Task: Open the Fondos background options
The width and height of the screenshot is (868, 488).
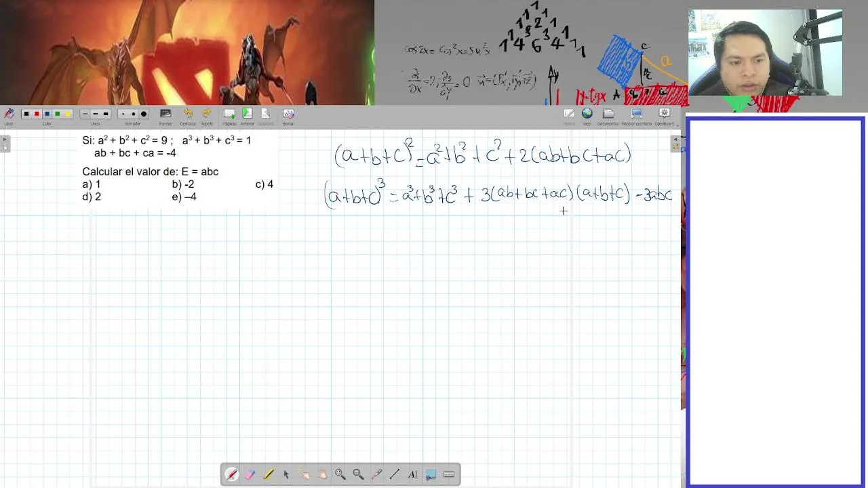Action: coord(165,114)
